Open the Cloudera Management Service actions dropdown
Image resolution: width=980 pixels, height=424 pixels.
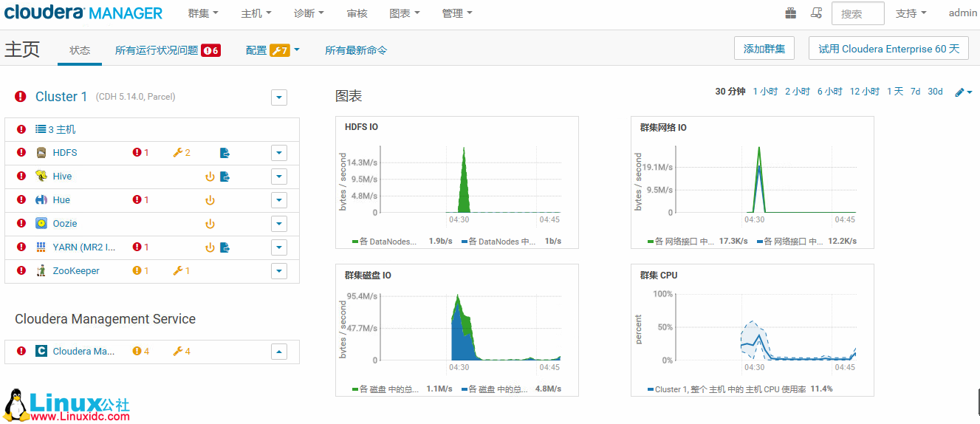(x=279, y=352)
